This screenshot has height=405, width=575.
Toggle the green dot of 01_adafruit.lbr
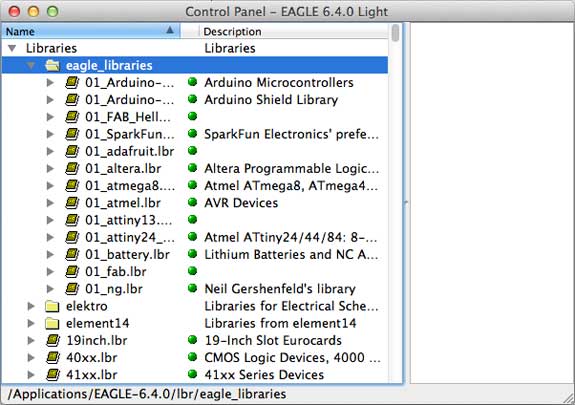point(193,150)
